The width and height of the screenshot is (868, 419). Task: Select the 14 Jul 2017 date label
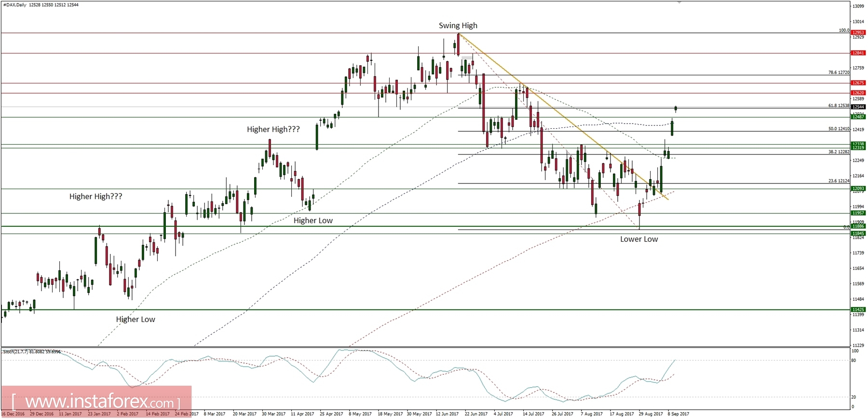click(533, 414)
